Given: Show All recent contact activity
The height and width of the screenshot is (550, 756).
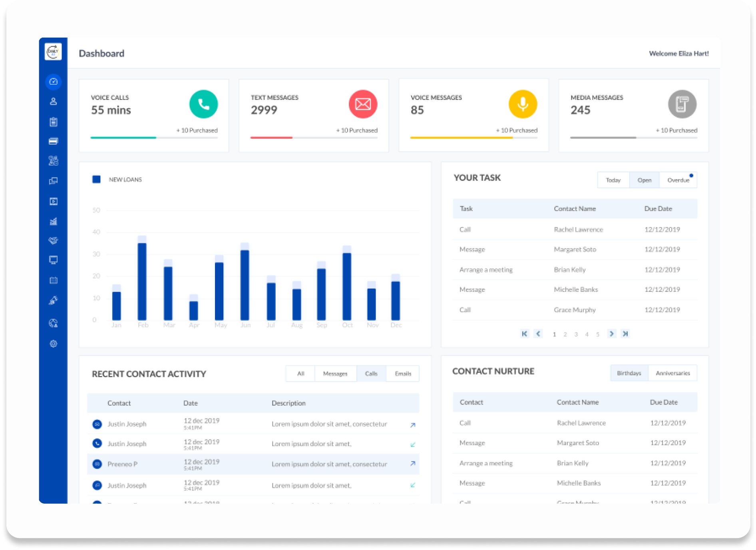Looking at the screenshot, I should (x=300, y=374).
